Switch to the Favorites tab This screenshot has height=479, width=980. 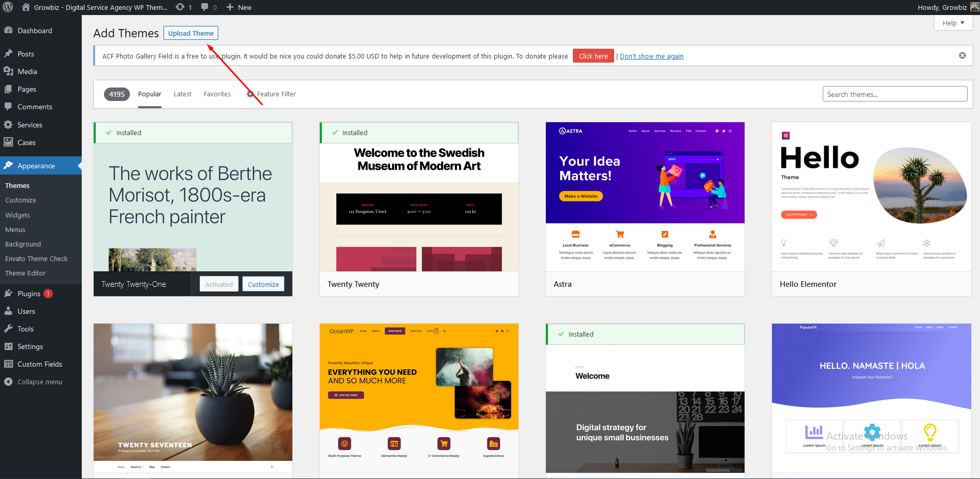point(217,94)
